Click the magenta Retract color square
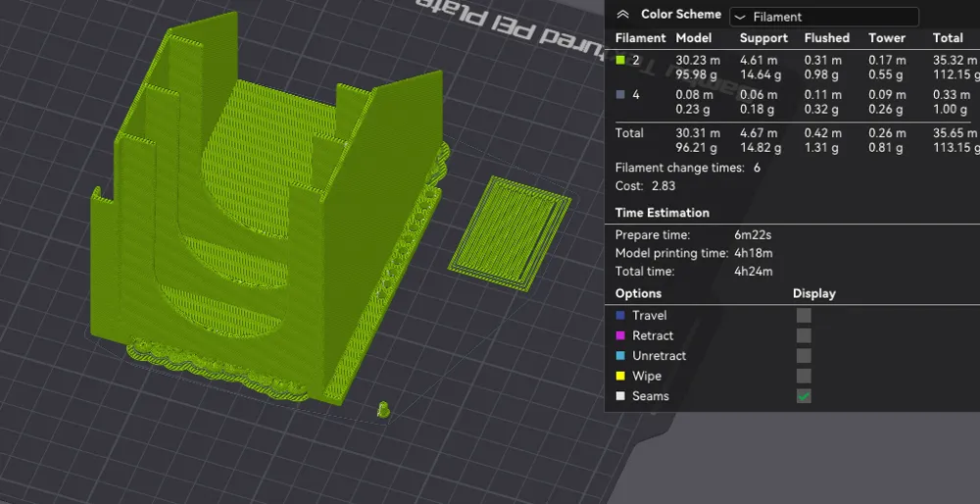This screenshot has width=980, height=504. (620, 335)
